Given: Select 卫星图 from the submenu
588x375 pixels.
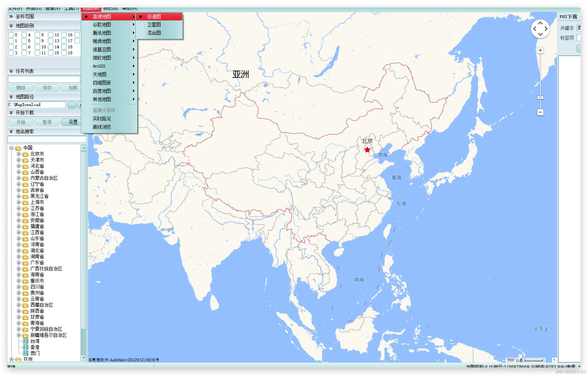Looking at the screenshot, I should (x=154, y=25).
